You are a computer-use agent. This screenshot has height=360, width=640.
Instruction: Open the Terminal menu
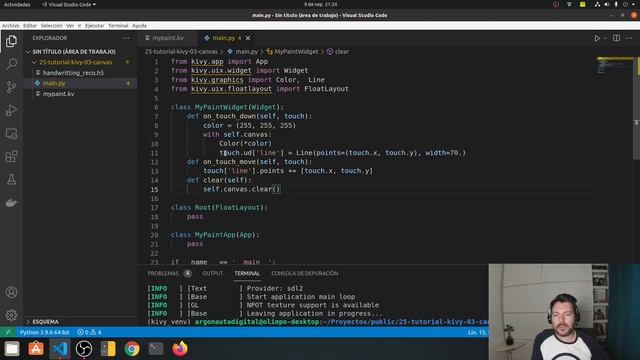(x=118, y=26)
